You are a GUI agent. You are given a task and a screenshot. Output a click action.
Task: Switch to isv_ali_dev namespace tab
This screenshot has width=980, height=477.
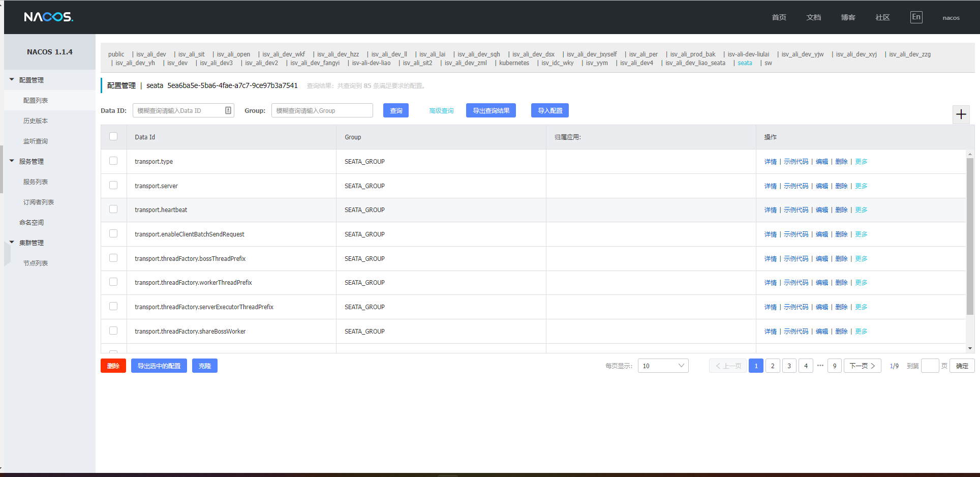tap(151, 54)
